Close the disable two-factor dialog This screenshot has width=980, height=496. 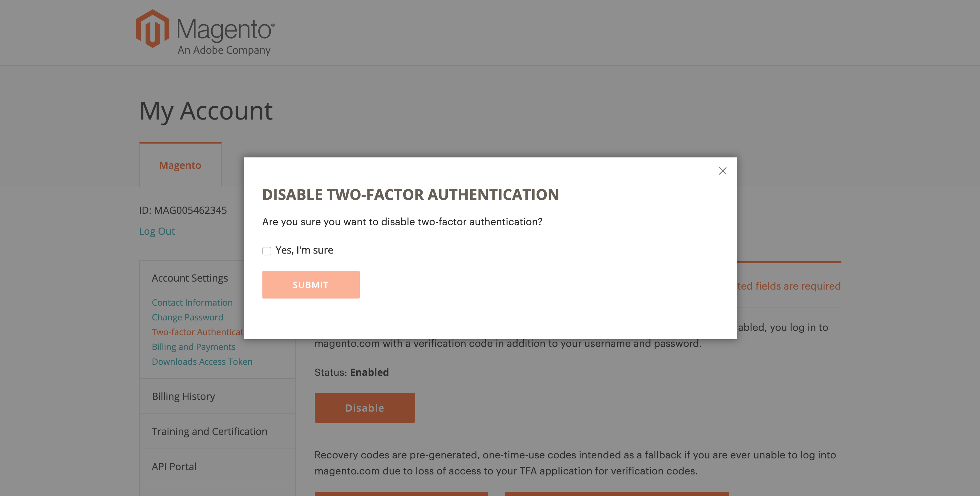click(723, 171)
